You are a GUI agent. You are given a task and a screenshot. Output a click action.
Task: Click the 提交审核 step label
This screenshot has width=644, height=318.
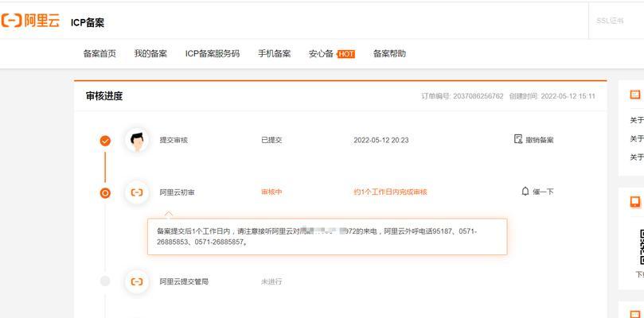(x=174, y=140)
